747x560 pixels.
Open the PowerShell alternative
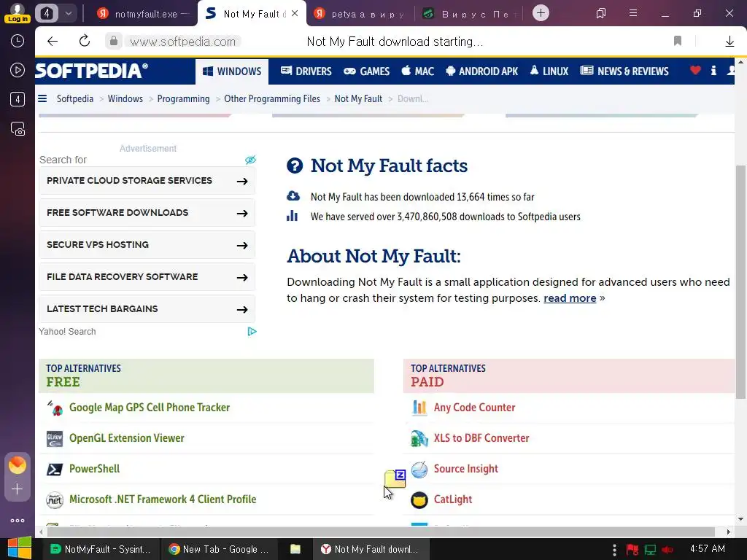tap(94, 469)
